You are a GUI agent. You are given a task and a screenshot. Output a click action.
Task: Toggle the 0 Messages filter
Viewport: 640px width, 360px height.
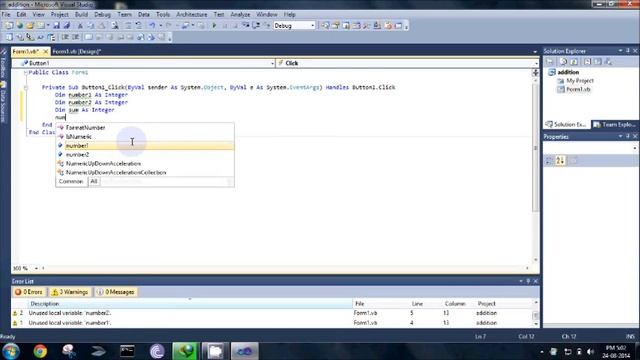tap(116, 292)
